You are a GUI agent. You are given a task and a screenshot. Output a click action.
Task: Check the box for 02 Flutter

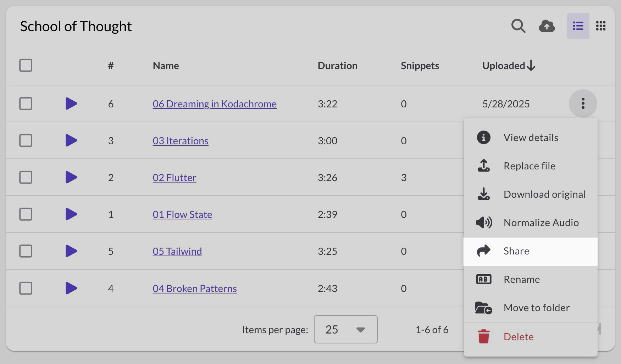pos(26,178)
